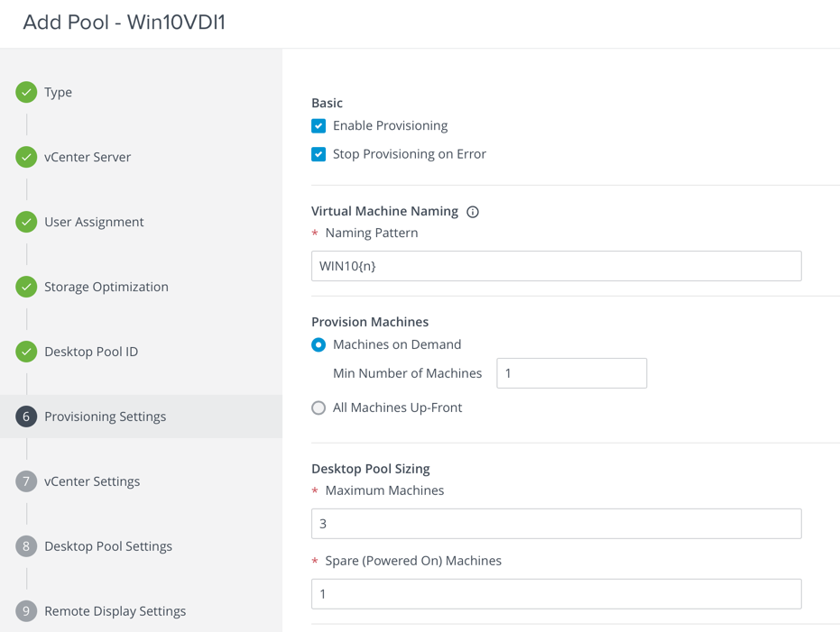Click the Storage Optimization checkmark icon
840x632 pixels.
(26, 287)
